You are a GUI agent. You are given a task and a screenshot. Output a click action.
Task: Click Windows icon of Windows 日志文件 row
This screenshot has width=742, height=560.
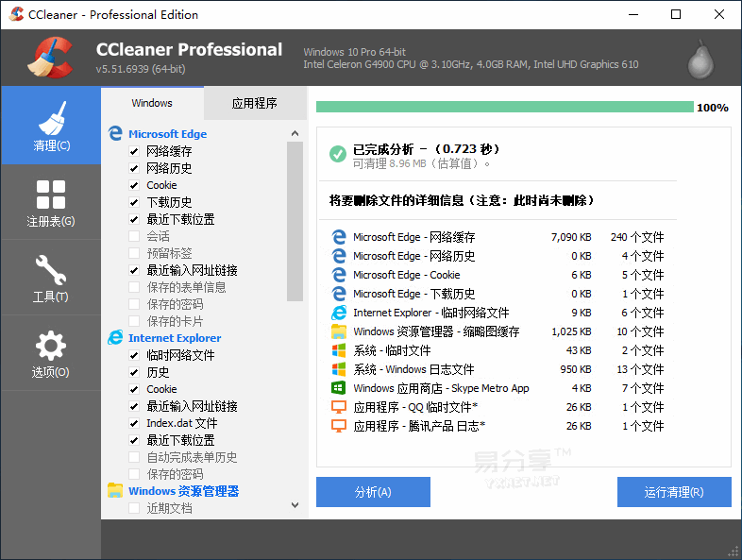tap(339, 369)
